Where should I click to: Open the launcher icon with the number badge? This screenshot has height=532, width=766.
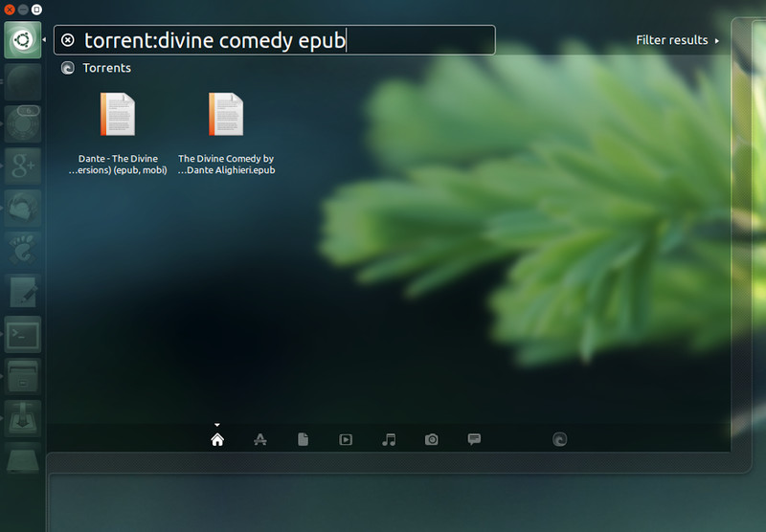pos(22,124)
